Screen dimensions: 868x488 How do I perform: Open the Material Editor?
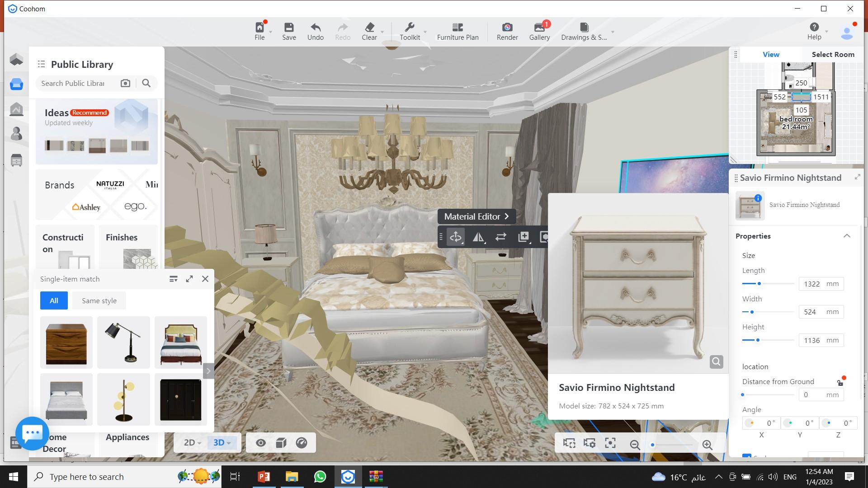(x=476, y=216)
